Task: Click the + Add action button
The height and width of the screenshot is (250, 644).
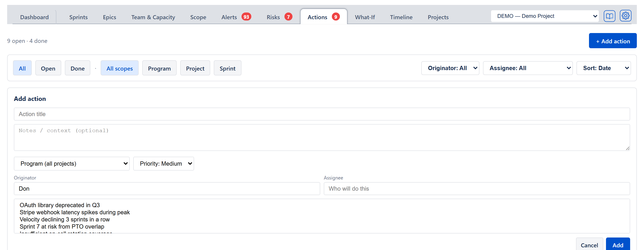Action: [x=612, y=41]
